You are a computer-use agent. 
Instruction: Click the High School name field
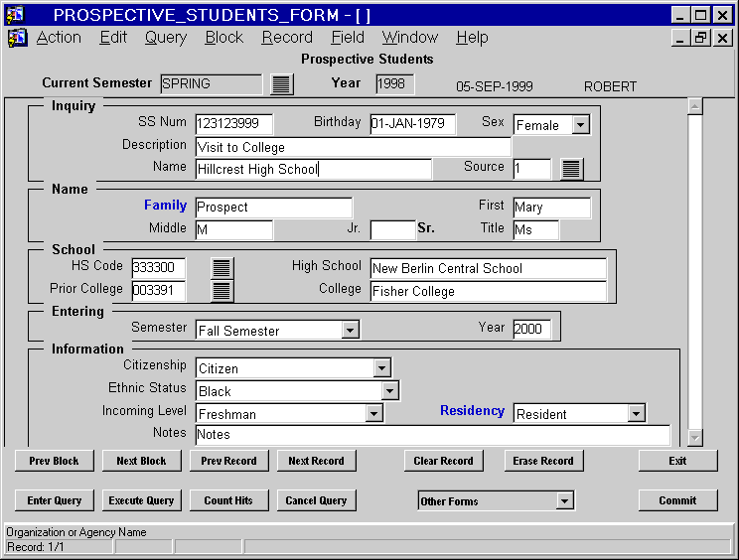489,268
